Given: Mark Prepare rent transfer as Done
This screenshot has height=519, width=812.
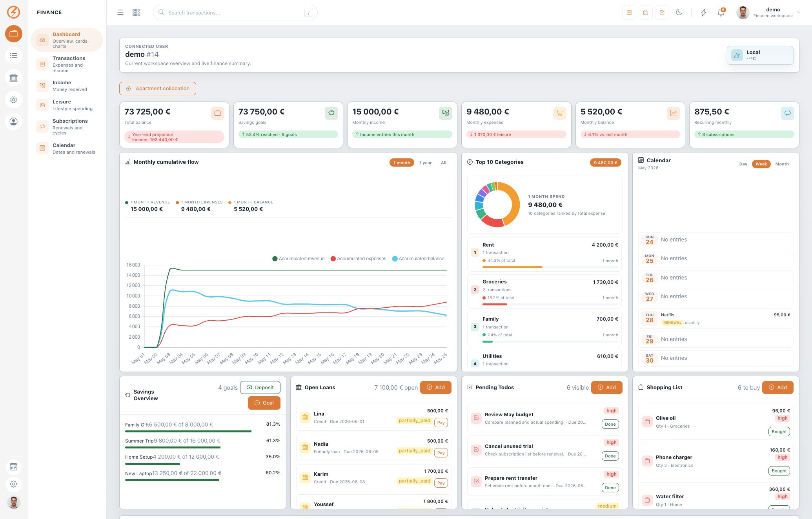Looking at the screenshot, I should pos(610,488).
